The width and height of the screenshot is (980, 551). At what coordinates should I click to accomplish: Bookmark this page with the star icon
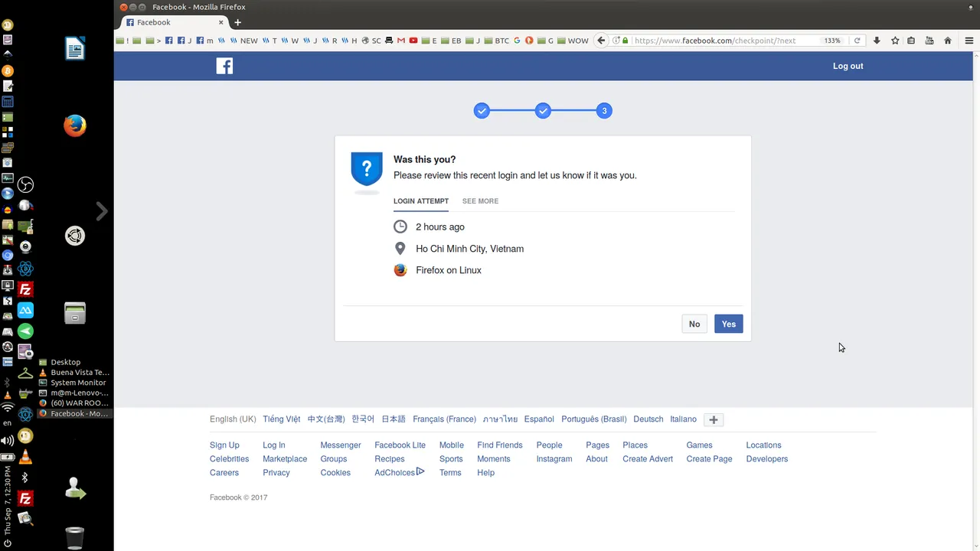pos(895,41)
